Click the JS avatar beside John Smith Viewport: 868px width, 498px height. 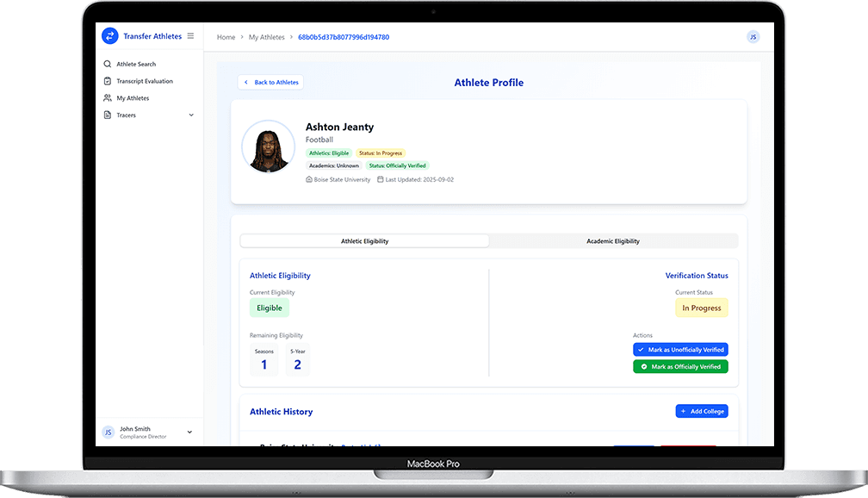tap(108, 433)
